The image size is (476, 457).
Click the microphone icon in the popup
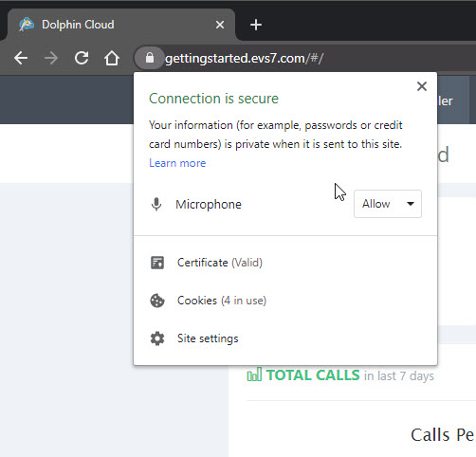156,204
